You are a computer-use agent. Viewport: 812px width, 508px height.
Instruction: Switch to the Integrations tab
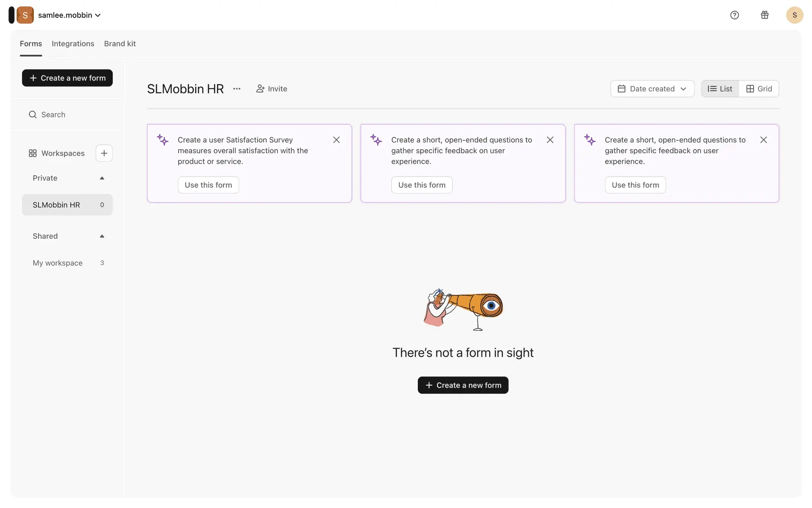point(73,44)
